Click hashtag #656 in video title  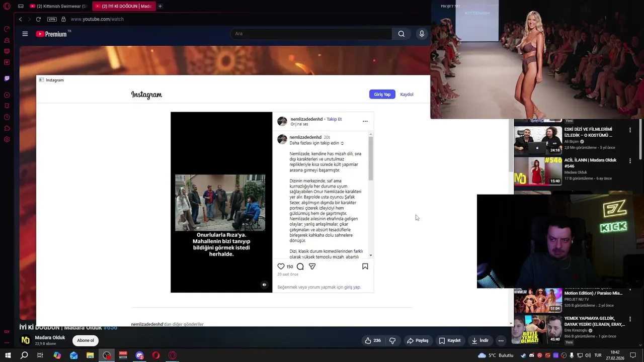pos(110,328)
